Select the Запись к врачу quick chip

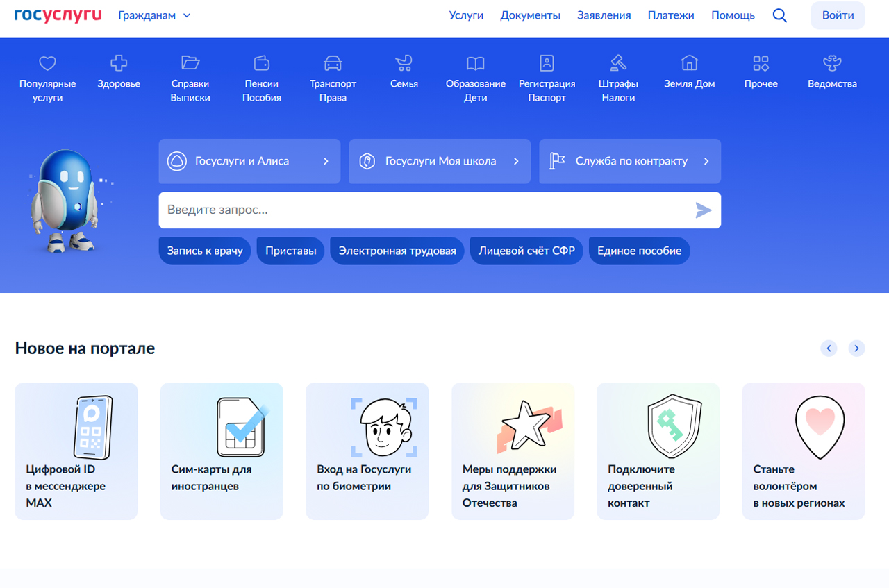pos(205,251)
